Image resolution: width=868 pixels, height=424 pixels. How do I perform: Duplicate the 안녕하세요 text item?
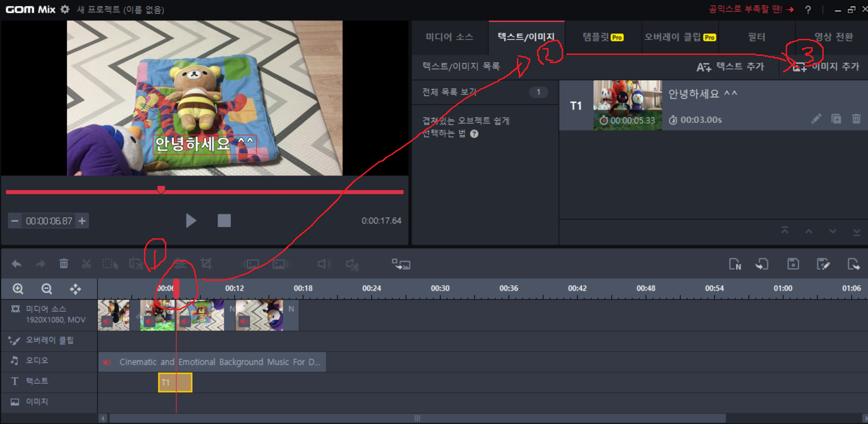(x=836, y=119)
